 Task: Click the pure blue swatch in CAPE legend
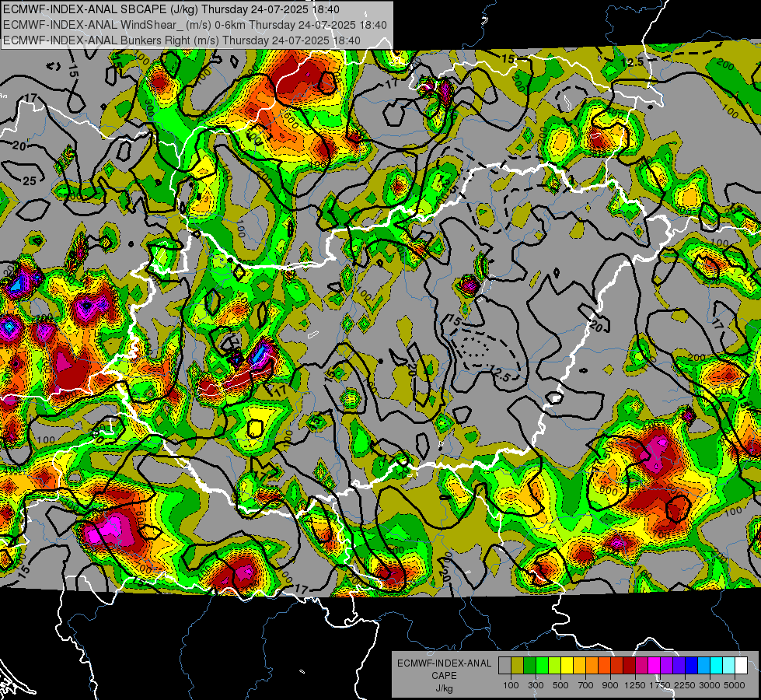pyautogui.click(x=691, y=665)
